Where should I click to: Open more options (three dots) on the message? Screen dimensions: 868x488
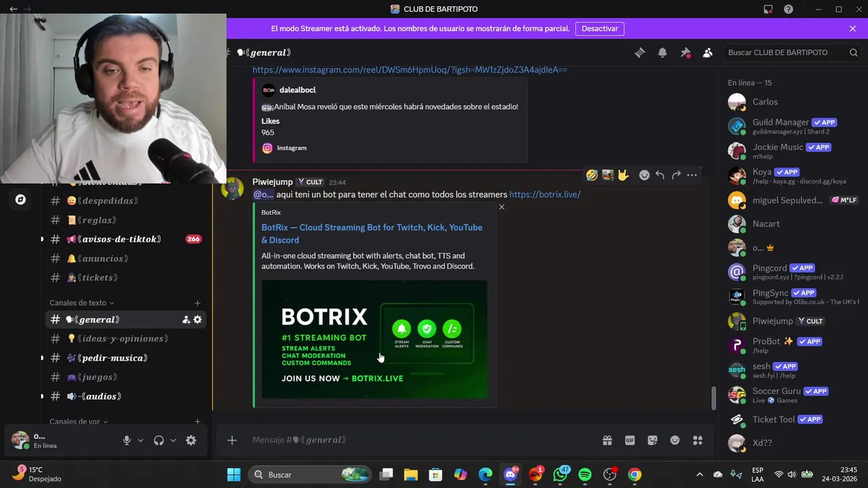692,175
